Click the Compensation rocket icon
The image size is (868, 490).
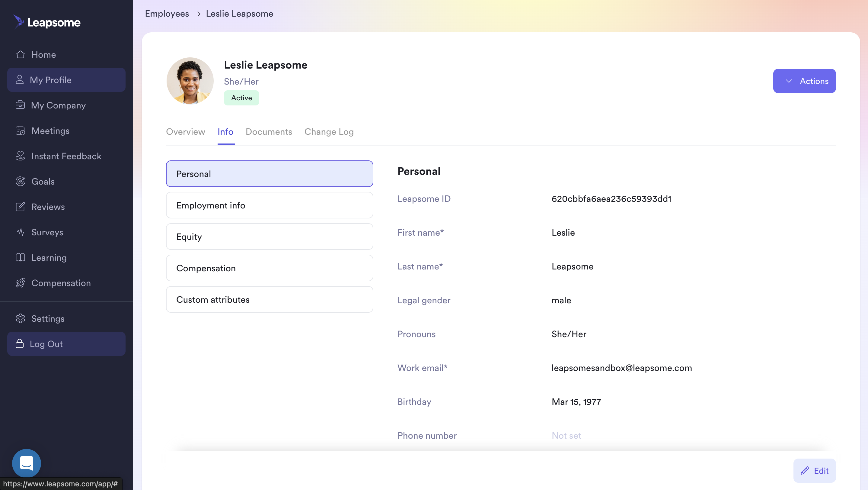20,282
